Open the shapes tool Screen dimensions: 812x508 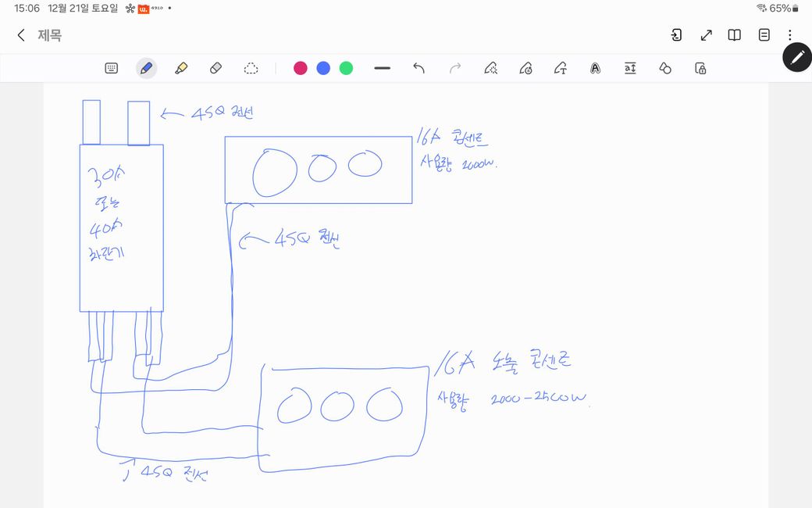pyautogui.click(x=665, y=68)
